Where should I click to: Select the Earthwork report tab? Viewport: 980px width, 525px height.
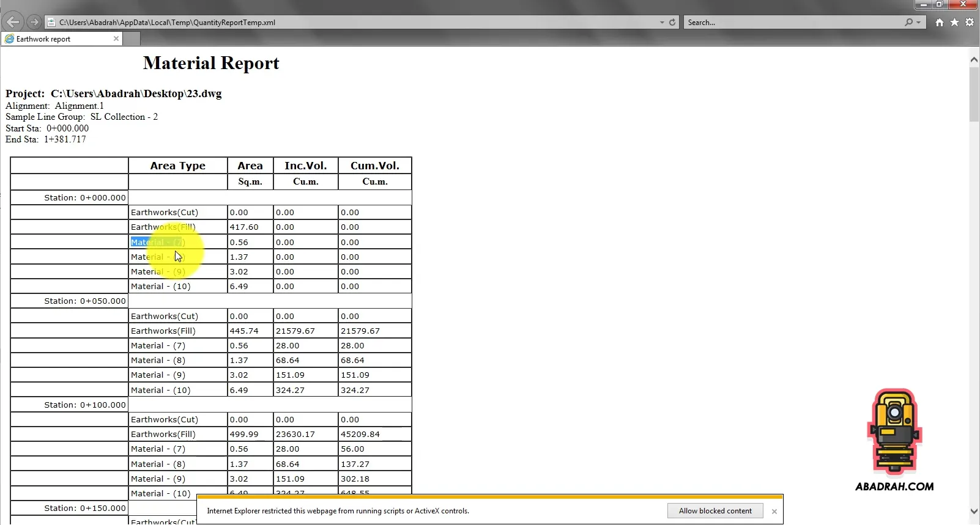(55, 39)
